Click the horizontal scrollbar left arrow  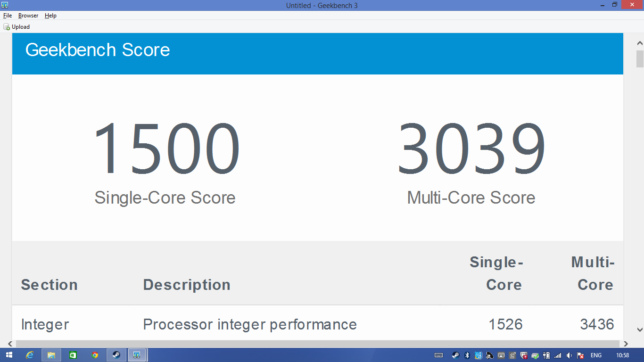(x=9, y=344)
